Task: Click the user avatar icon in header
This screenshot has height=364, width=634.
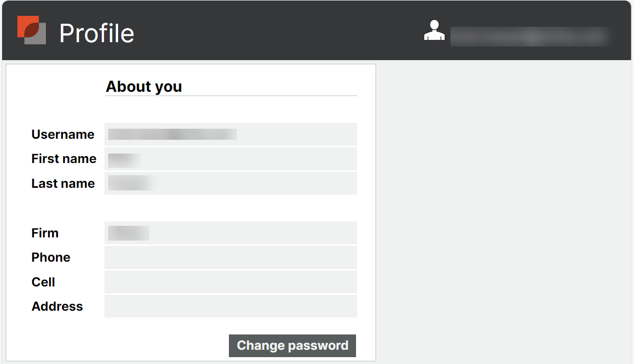Action: (434, 31)
